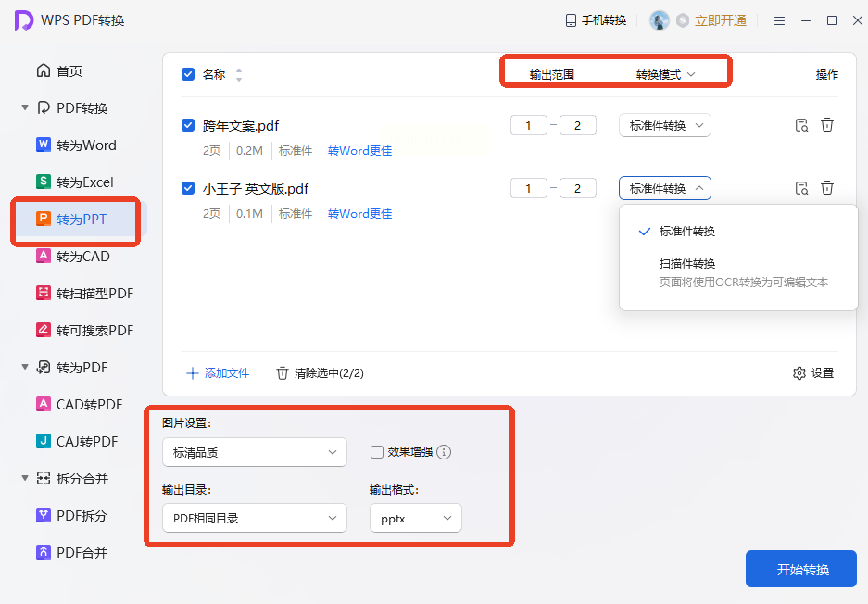
Task: Click the 开始转换 button
Action: (801, 569)
